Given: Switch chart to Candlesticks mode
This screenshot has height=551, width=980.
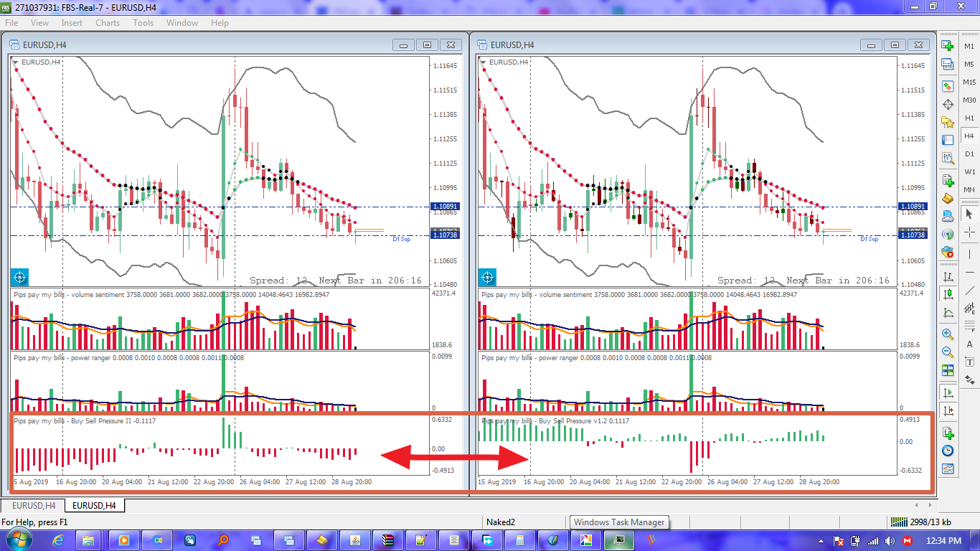Looking at the screenshot, I should click(948, 294).
